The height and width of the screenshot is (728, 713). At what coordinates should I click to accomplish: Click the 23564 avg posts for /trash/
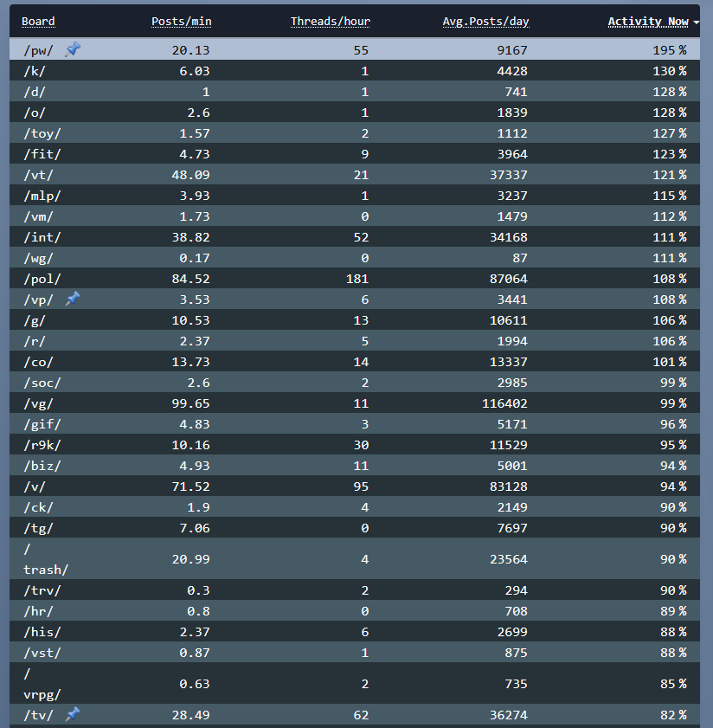pos(508,559)
